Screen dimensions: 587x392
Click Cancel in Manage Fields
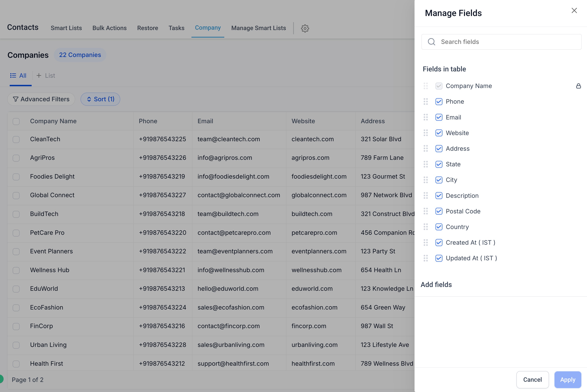532,380
